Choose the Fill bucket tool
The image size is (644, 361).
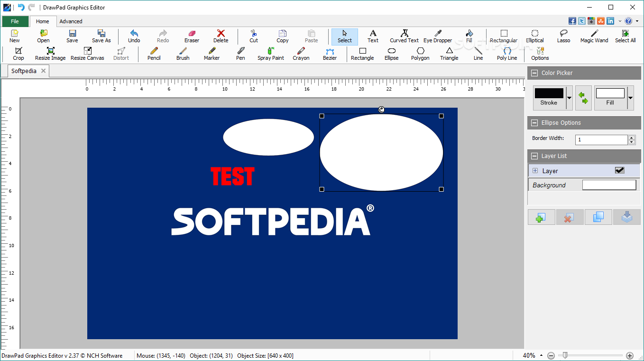click(469, 36)
